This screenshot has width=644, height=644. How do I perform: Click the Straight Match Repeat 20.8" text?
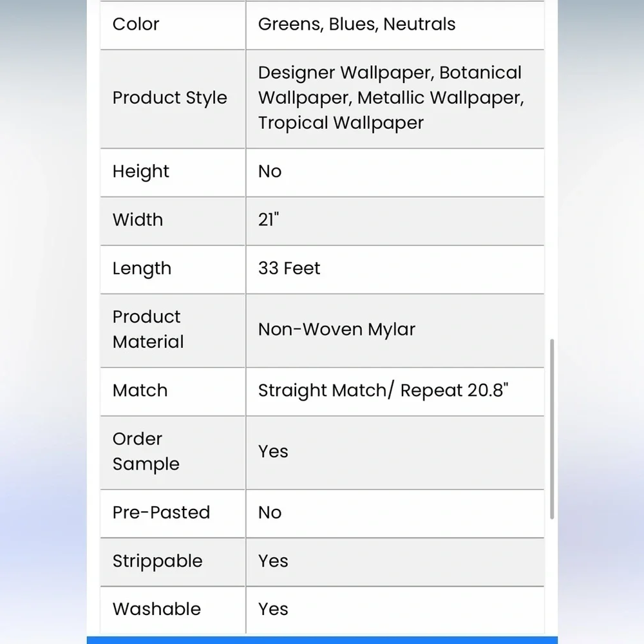(383, 390)
